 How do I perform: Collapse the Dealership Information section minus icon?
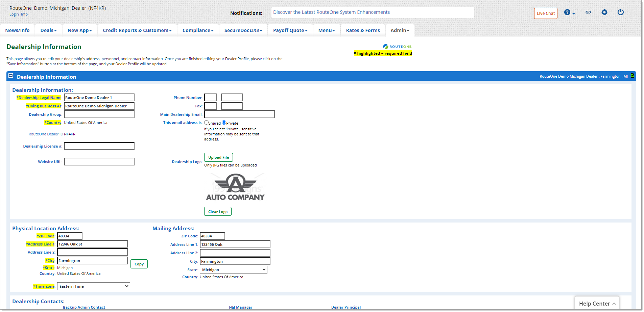(x=10, y=76)
